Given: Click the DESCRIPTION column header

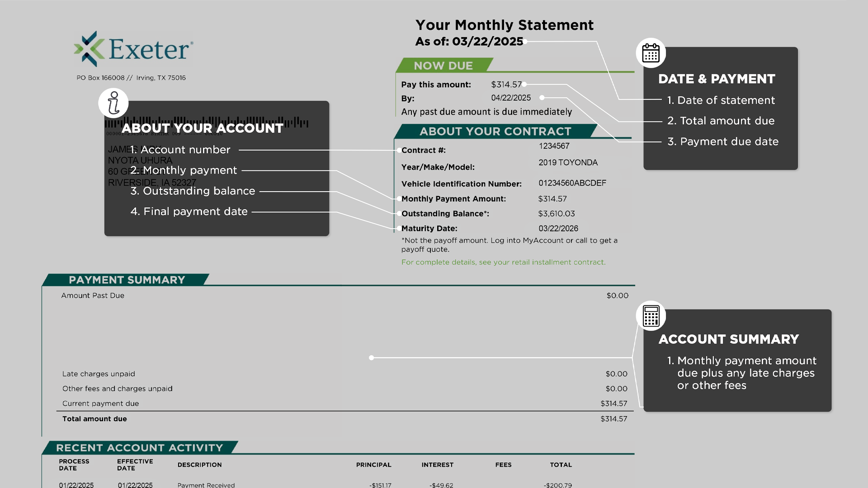Looking at the screenshot, I should click(x=200, y=465).
